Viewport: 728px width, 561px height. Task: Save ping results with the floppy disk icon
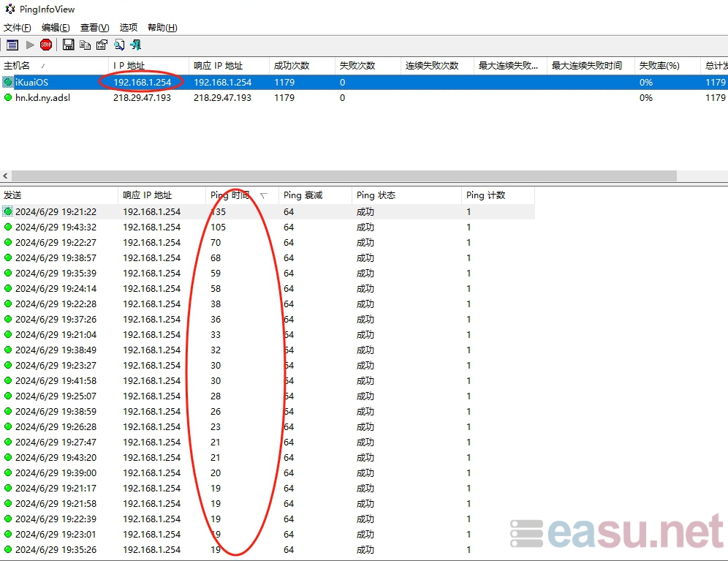[x=68, y=44]
